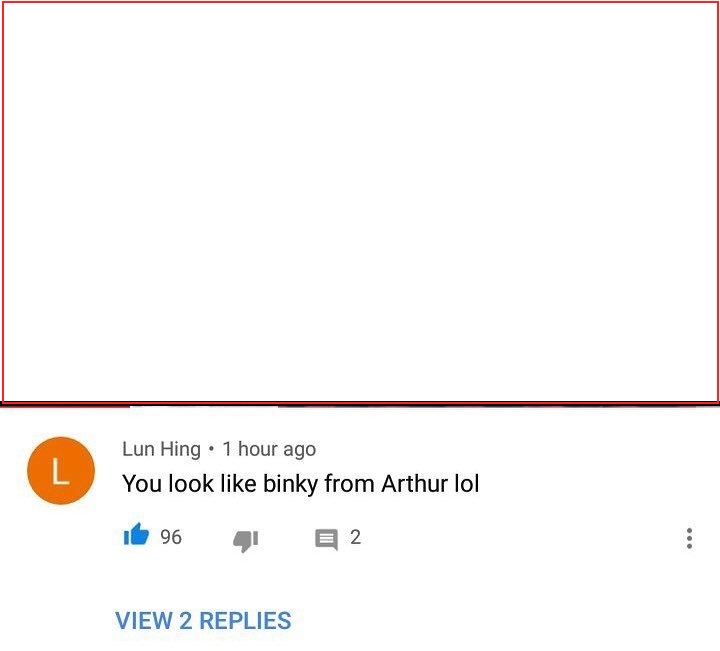This screenshot has height=651, width=720.
Task: Click the reply count number 2
Action: pyautogui.click(x=355, y=537)
